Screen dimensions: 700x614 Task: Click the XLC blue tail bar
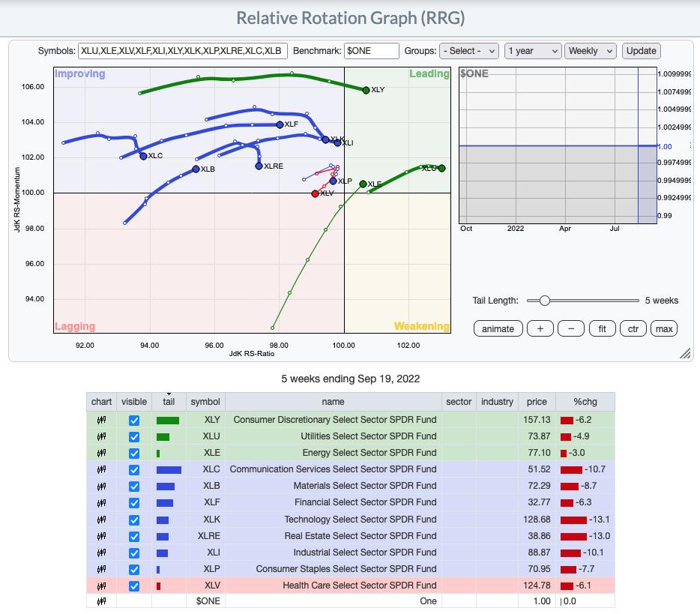tap(169, 470)
